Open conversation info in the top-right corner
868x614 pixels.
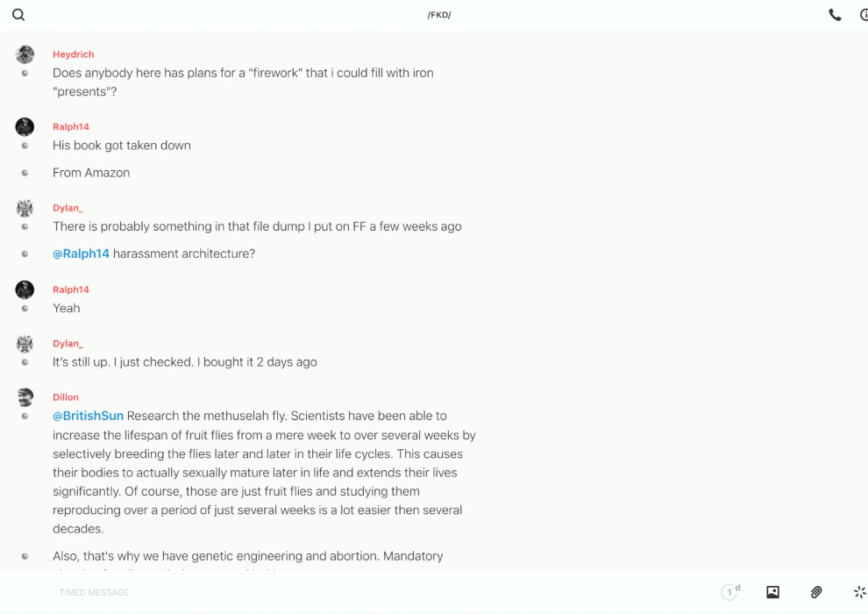[x=864, y=15]
